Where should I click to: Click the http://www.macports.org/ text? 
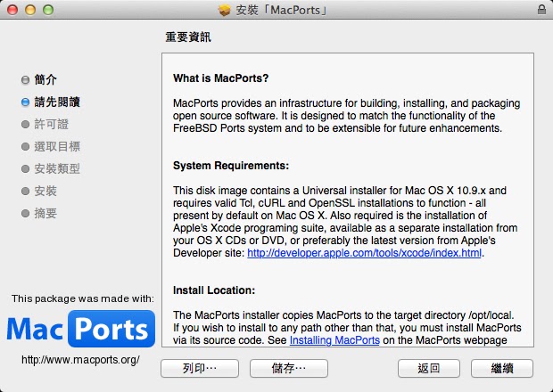[x=80, y=360]
